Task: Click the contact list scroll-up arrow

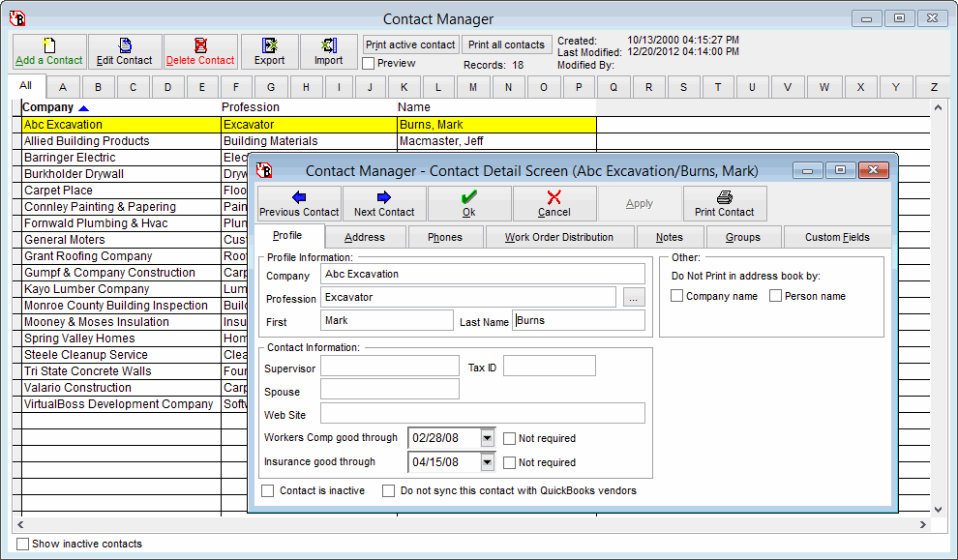Action: [938, 108]
